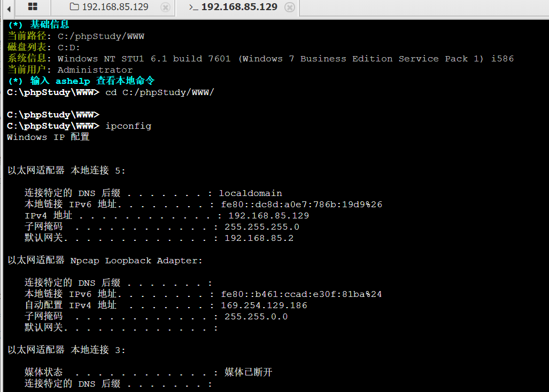Click the 媒体已断开 media state value
This screenshot has width=549, height=392.
[x=248, y=372]
